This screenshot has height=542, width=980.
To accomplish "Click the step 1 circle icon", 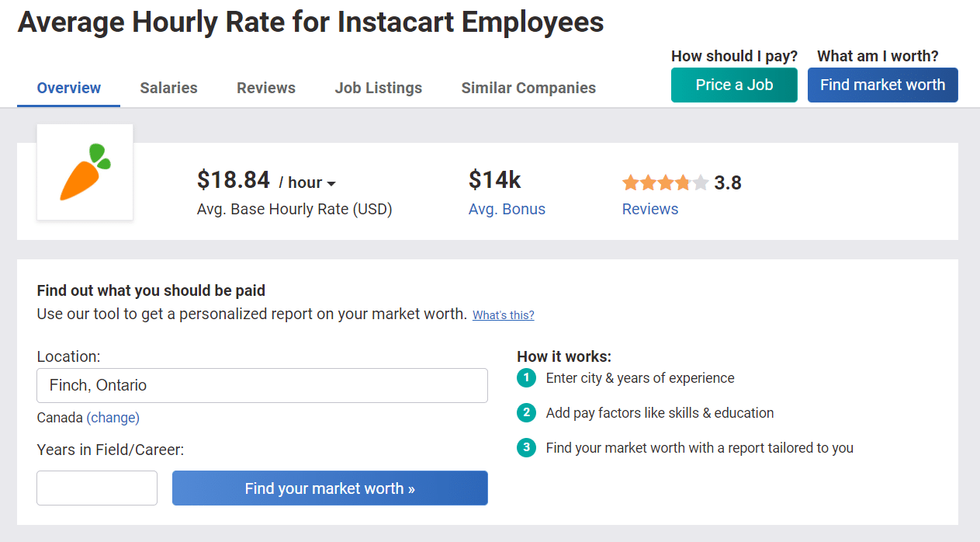I will pos(527,378).
